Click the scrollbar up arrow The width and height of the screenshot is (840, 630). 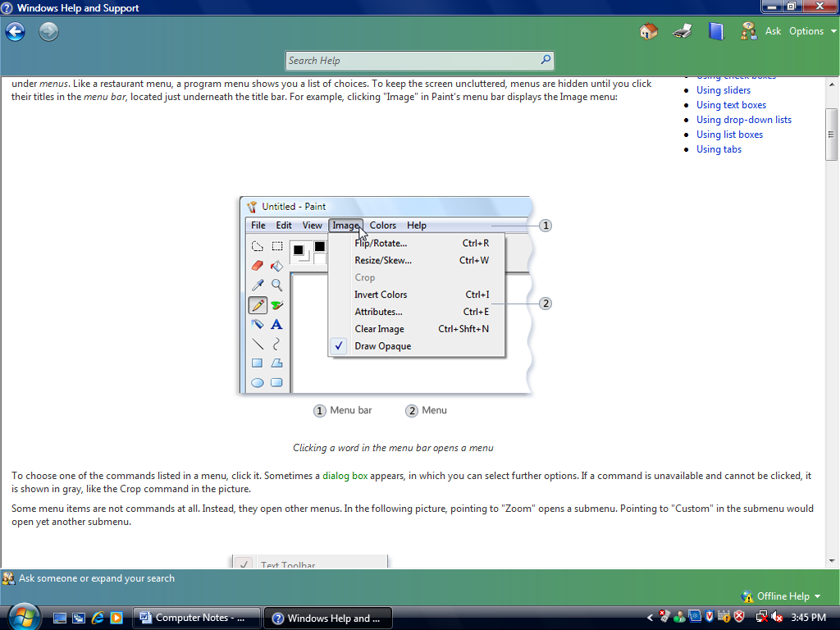tap(832, 84)
